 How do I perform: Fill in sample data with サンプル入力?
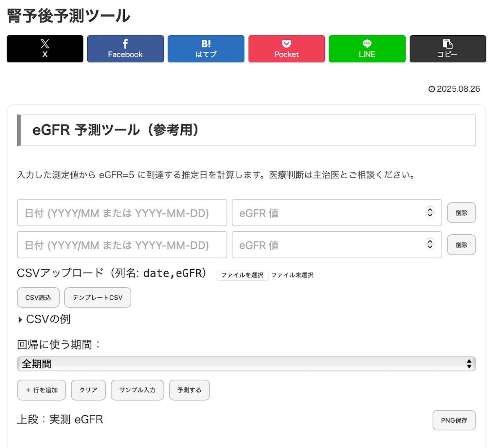pos(137,390)
